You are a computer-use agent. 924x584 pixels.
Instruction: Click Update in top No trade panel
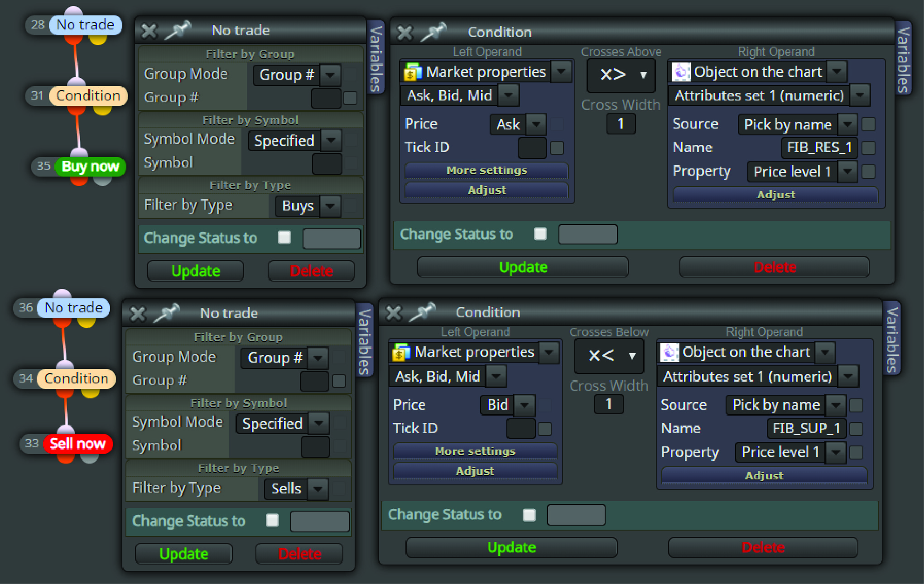196,271
